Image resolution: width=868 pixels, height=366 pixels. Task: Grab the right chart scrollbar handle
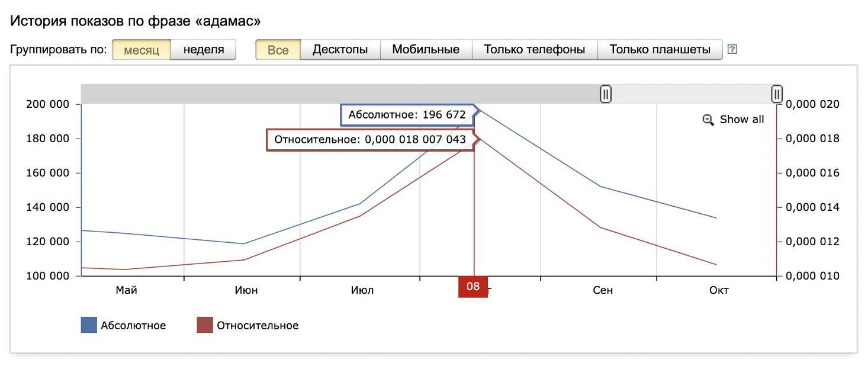click(777, 94)
